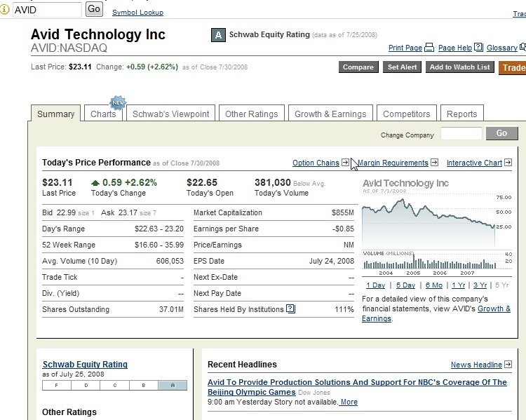Click the Compare button
This screenshot has width=526, height=420.
pyautogui.click(x=358, y=67)
